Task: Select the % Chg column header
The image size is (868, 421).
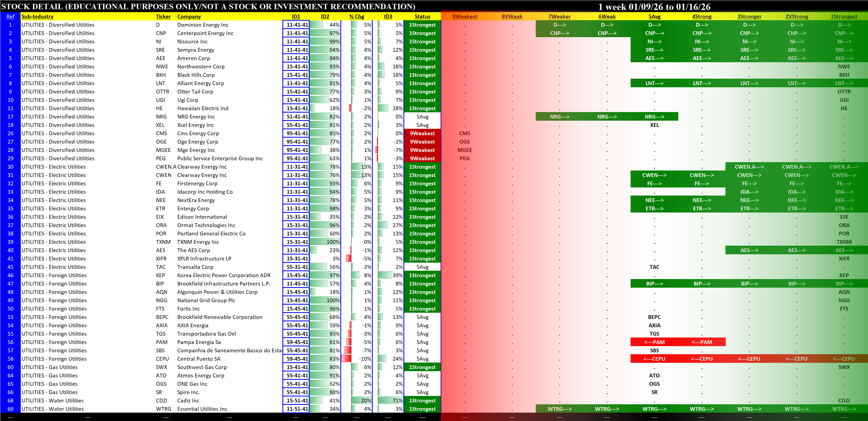Action: (x=356, y=16)
